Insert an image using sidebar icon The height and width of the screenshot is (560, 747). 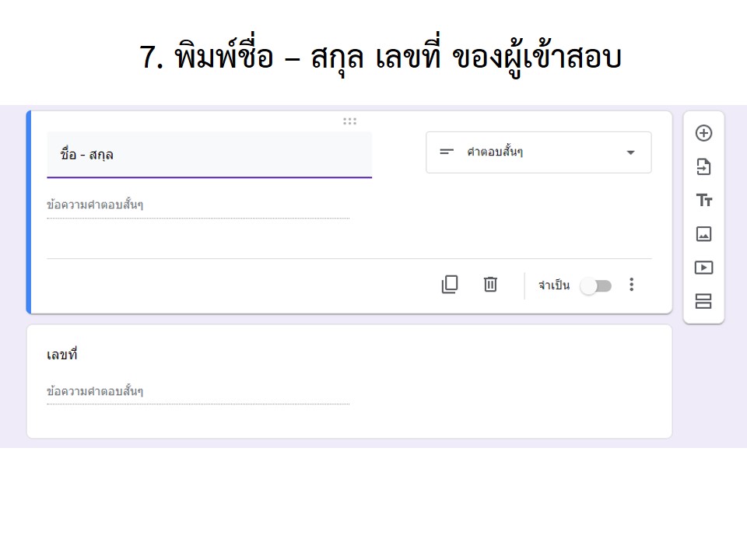703,234
